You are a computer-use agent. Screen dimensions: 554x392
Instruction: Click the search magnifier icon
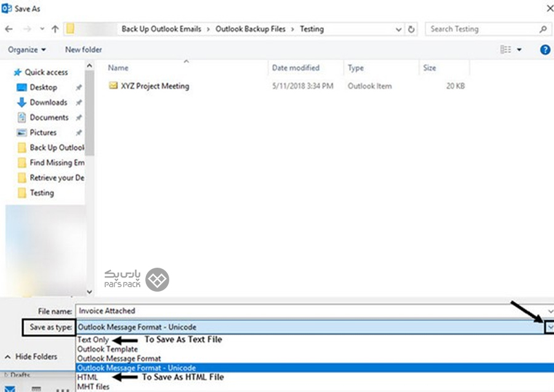pos(544,30)
